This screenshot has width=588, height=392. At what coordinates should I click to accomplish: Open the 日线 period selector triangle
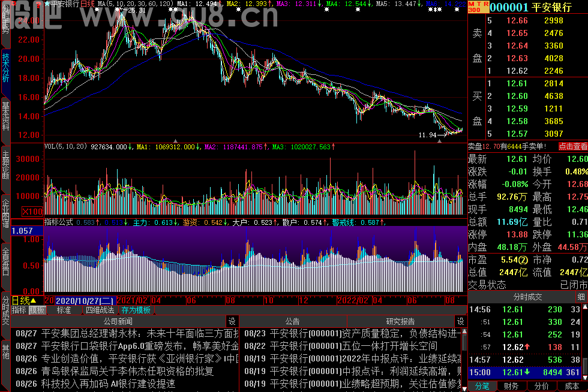tap(34, 300)
